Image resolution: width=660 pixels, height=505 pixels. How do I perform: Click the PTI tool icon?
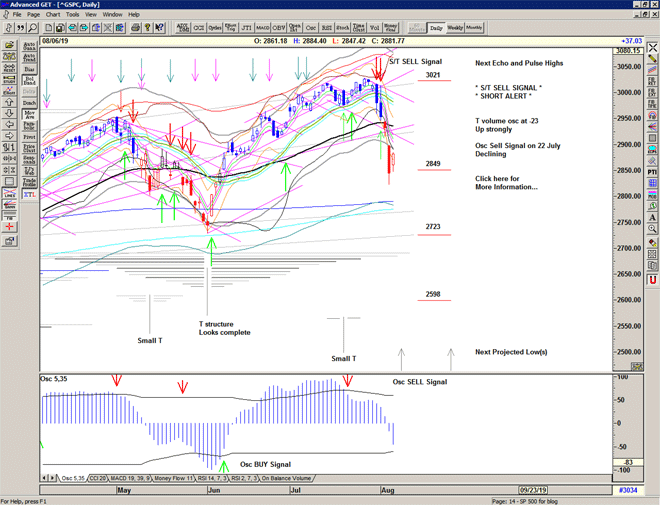click(x=652, y=172)
